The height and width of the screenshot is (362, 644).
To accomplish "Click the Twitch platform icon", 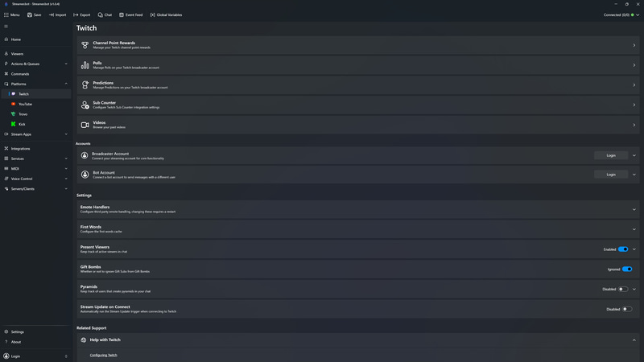I will coord(14,94).
